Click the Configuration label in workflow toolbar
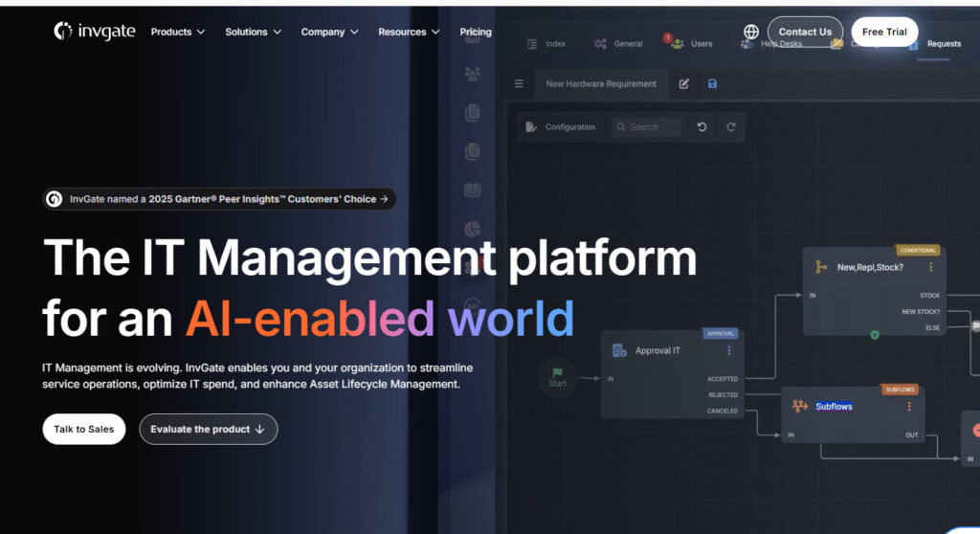The image size is (980, 534). coord(570,127)
